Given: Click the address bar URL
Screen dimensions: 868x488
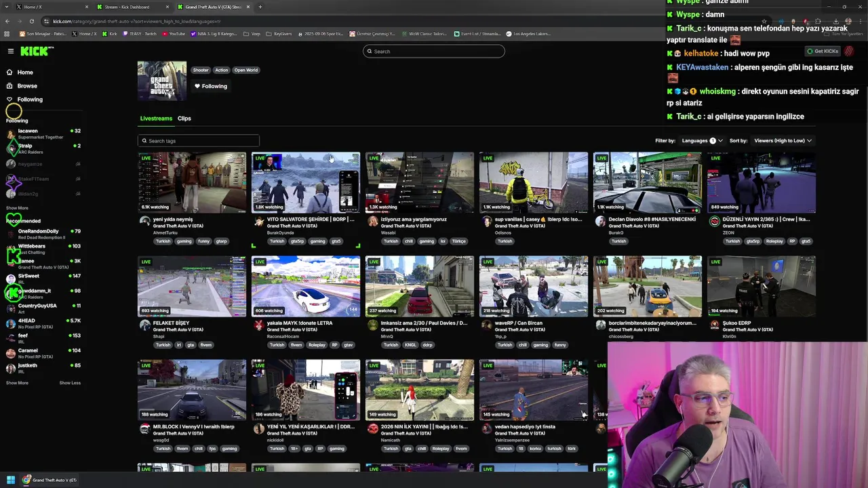Looking at the screenshot, I should tap(136, 21).
